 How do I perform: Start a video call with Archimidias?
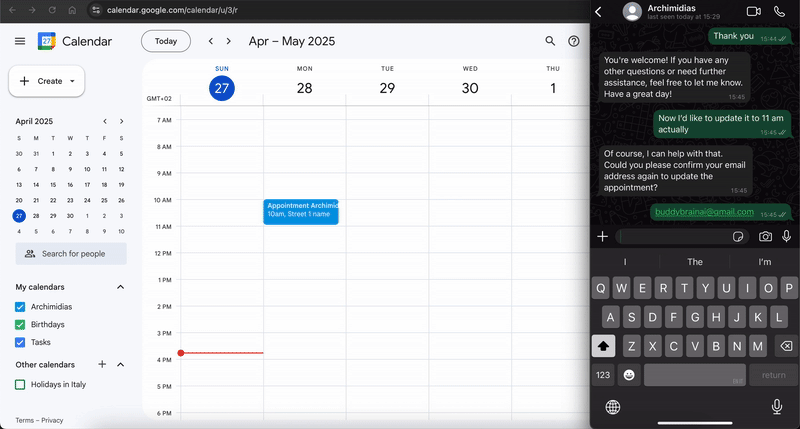click(754, 11)
